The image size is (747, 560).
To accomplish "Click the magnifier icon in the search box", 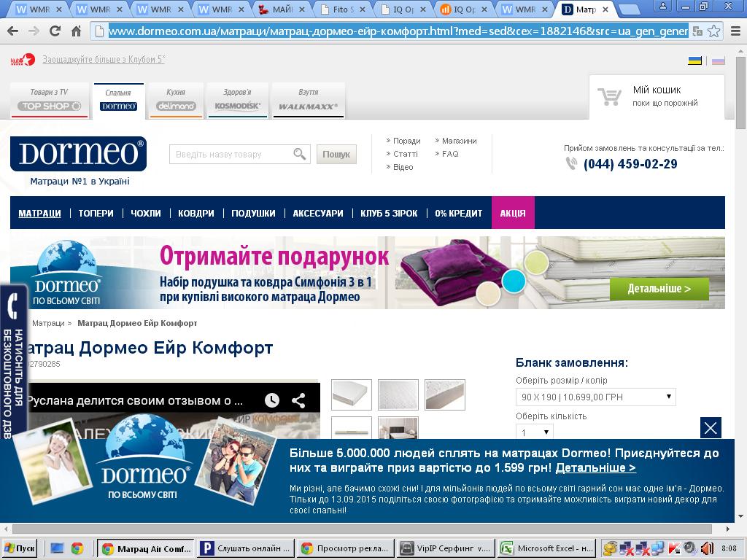I will click(299, 154).
